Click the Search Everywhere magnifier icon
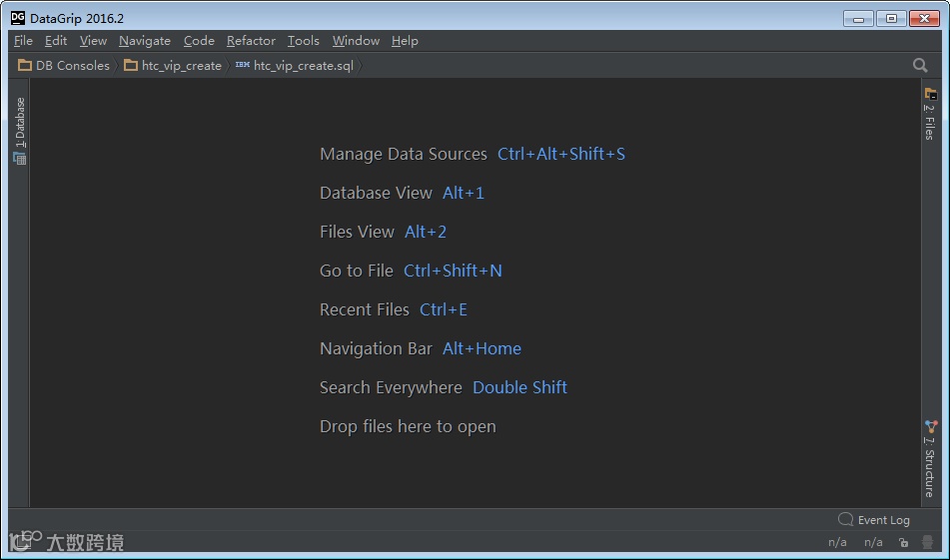 pyautogui.click(x=920, y=66)
